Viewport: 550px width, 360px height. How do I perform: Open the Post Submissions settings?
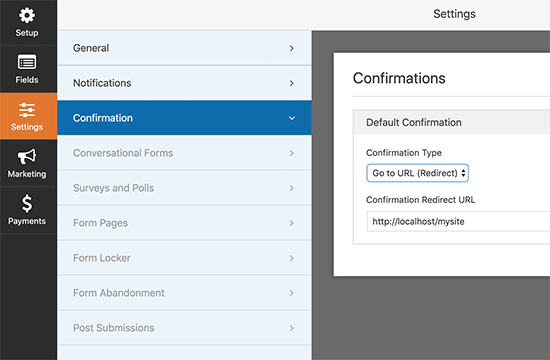(x=185, y=328)
